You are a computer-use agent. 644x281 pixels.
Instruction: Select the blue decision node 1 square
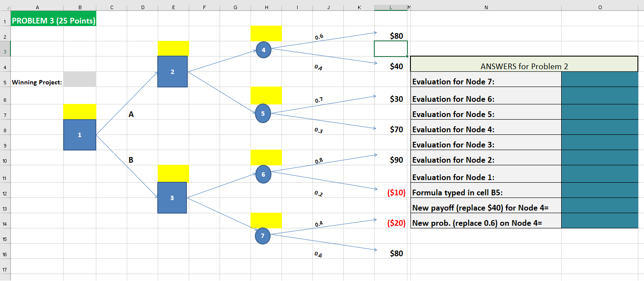(80, 135)
